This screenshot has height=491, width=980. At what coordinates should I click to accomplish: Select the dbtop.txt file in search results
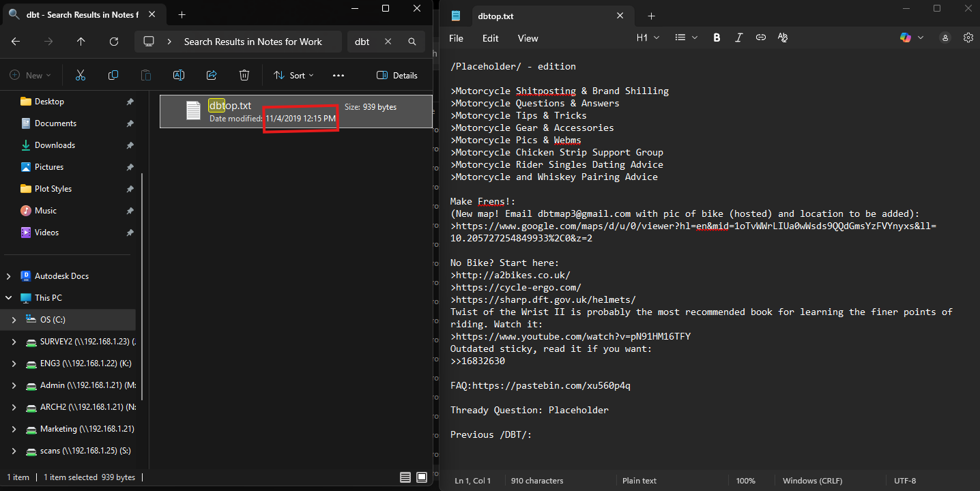click(x=296, y=111)
